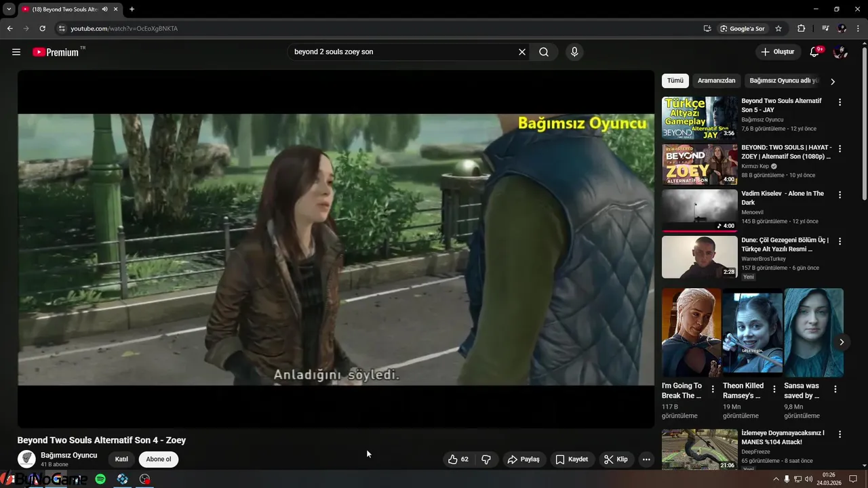
Task: Open options for Sansa was saved short
Action: point(835,389)
